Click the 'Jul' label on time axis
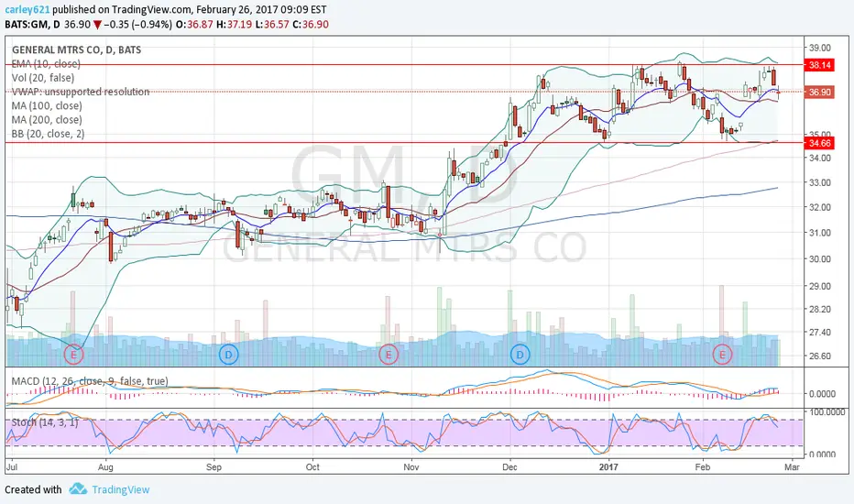The width and height of the screenshot is (854, 504). pos(11,467)
